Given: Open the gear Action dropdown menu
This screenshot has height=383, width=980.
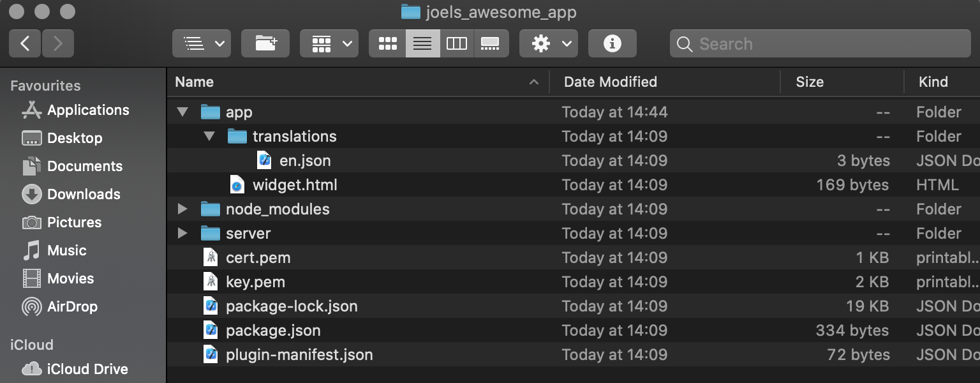Looking at the screenshot, I should [x=548, y=43].
